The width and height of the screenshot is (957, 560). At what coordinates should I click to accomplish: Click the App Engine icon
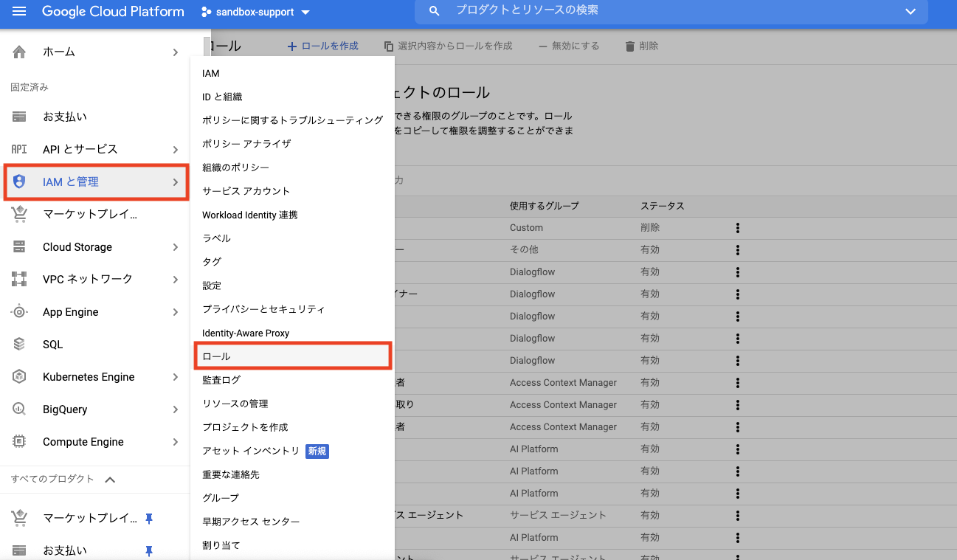(x=19, y=311)
